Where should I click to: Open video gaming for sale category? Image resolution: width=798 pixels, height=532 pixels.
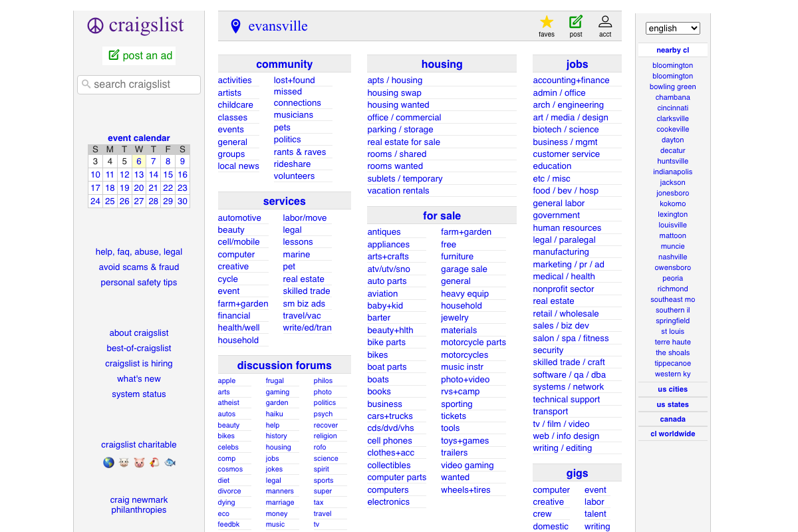pyautogui.click(x=467, y=465)
